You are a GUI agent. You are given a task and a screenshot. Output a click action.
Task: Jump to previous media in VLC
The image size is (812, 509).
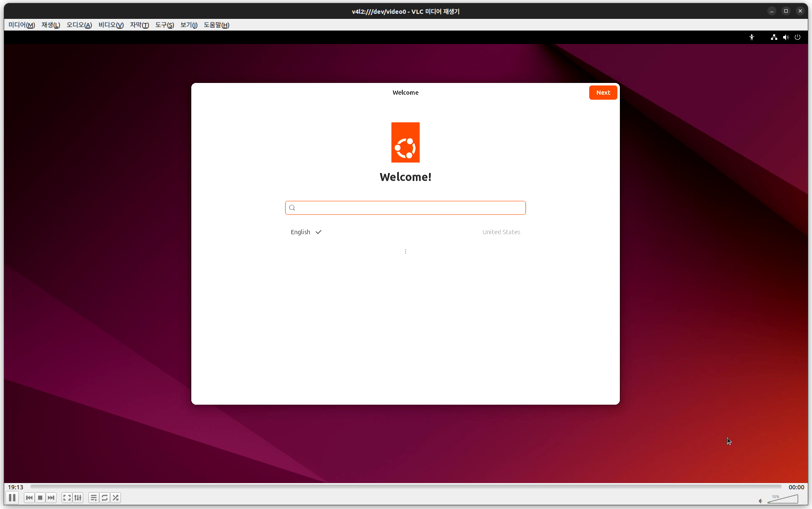(x=29, y=498)
